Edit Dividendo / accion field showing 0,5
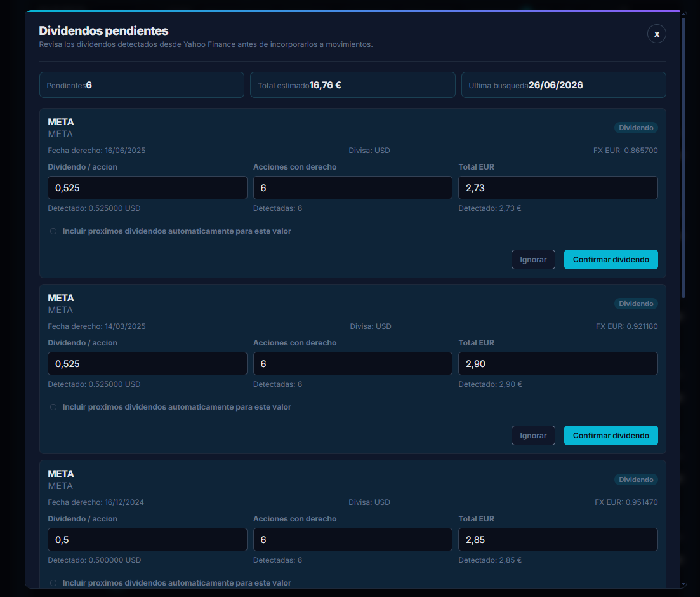 147,540
